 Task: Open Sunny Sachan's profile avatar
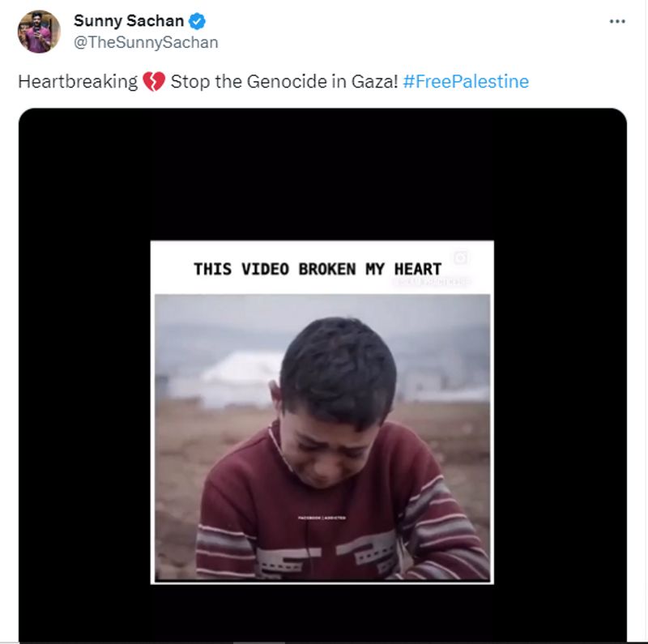(x=38, y=32)
